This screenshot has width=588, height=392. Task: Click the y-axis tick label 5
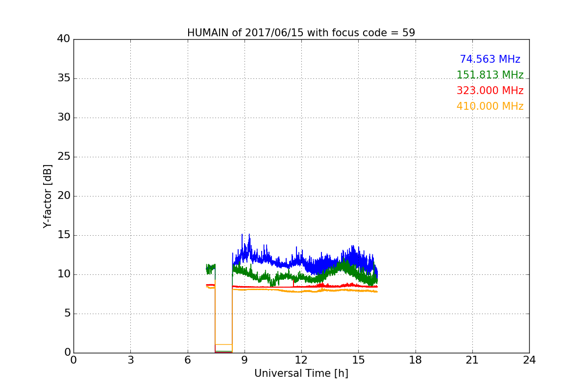pos(67,314)
